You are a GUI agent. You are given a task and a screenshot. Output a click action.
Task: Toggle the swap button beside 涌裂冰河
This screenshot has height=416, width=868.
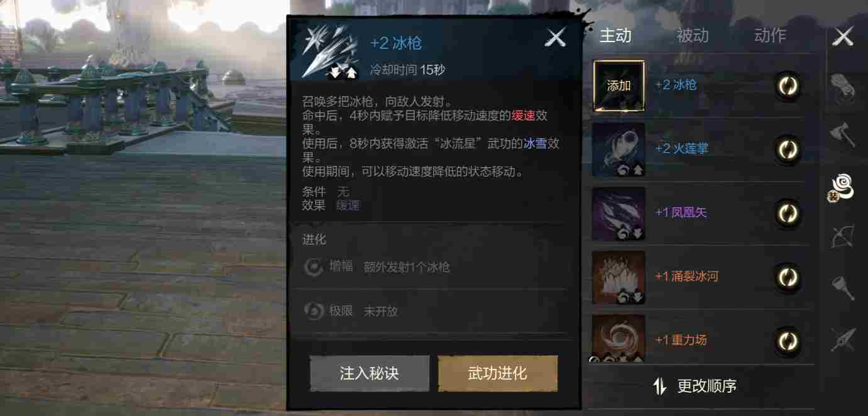point(788,276)
